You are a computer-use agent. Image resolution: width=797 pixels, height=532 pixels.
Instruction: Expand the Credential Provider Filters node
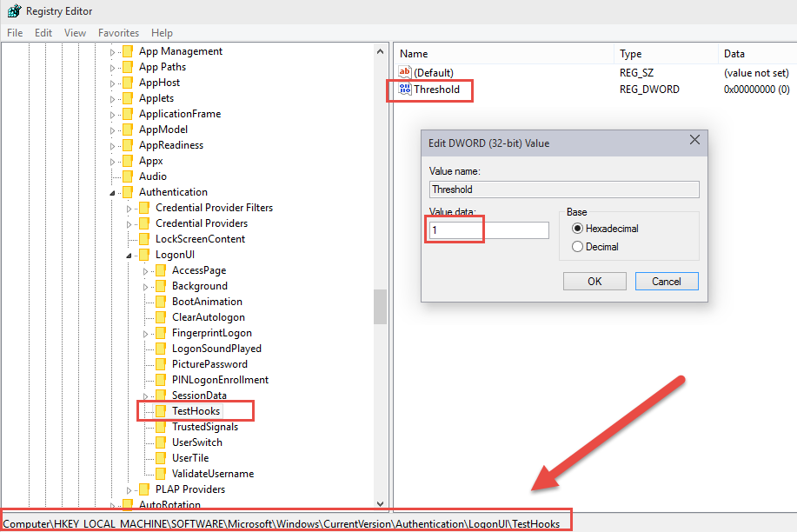click(130, 209)
